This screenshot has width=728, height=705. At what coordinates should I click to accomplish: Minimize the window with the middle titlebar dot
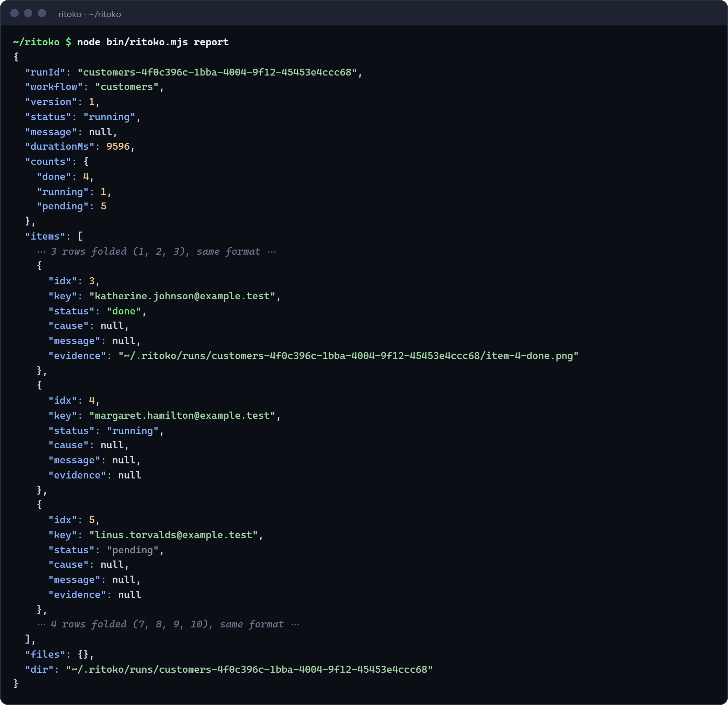pos(28,13)
